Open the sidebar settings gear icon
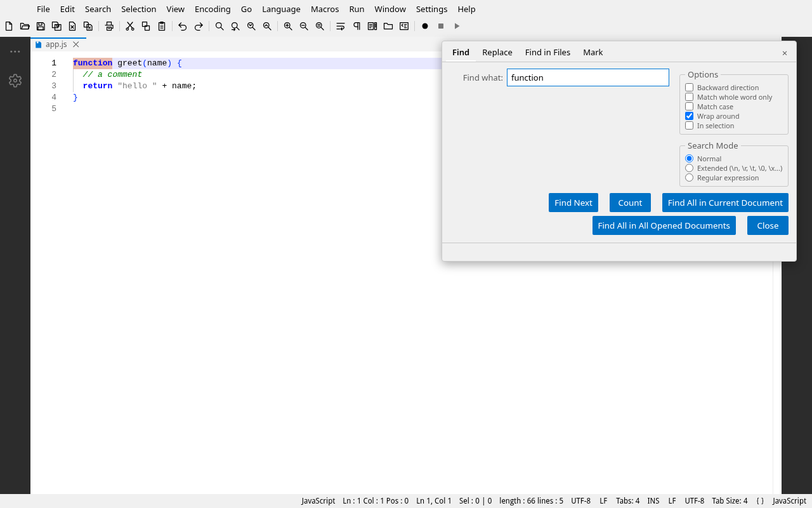 click(x=15, y=81)
